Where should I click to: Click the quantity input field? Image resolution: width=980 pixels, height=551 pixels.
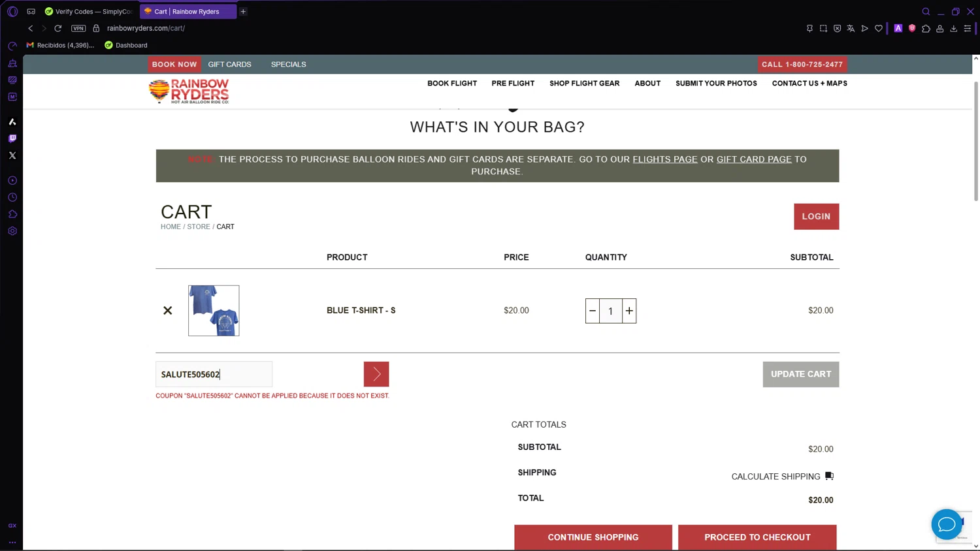[611, 311]
